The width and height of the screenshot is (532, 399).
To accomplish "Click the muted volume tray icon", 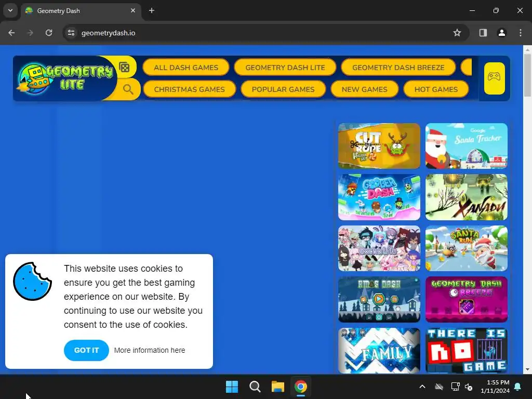I will pyautogui.click(x=469, y=387).
